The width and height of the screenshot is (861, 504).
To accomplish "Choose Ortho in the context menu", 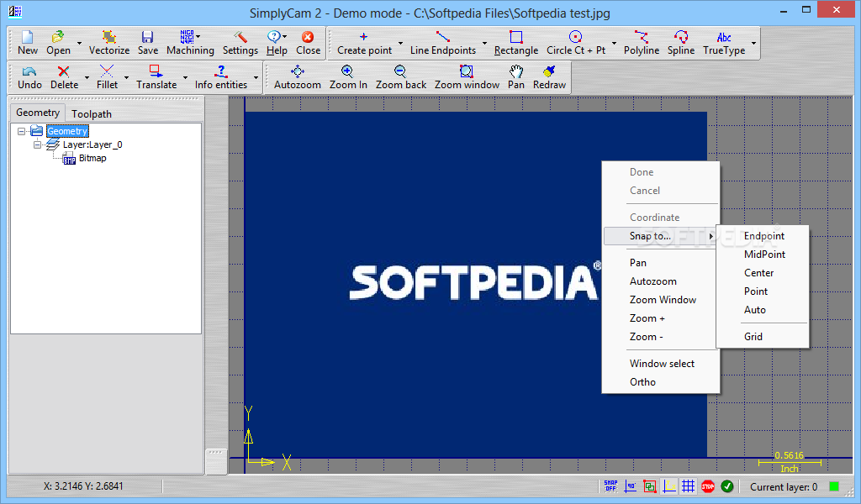I will click(661, 382).
